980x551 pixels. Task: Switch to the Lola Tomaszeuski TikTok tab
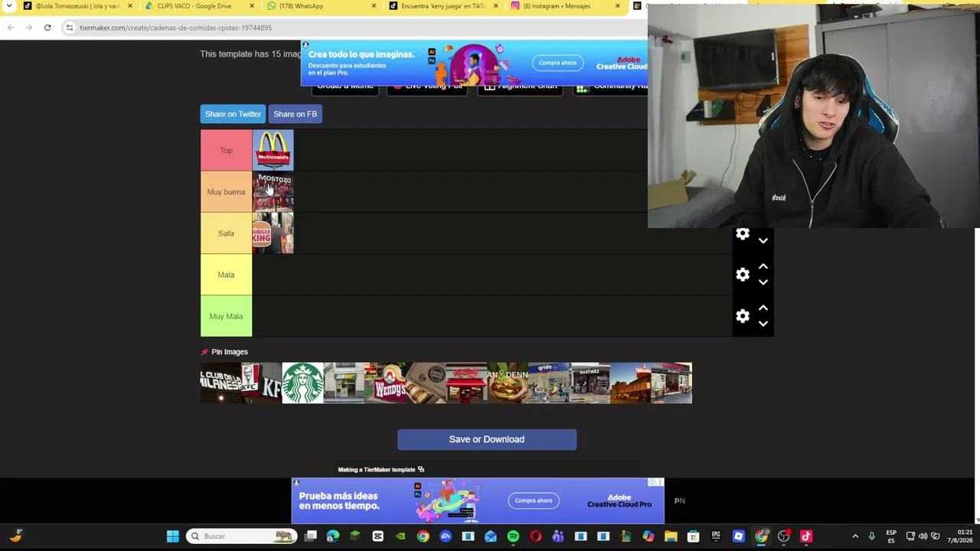(x=77, y=6)
